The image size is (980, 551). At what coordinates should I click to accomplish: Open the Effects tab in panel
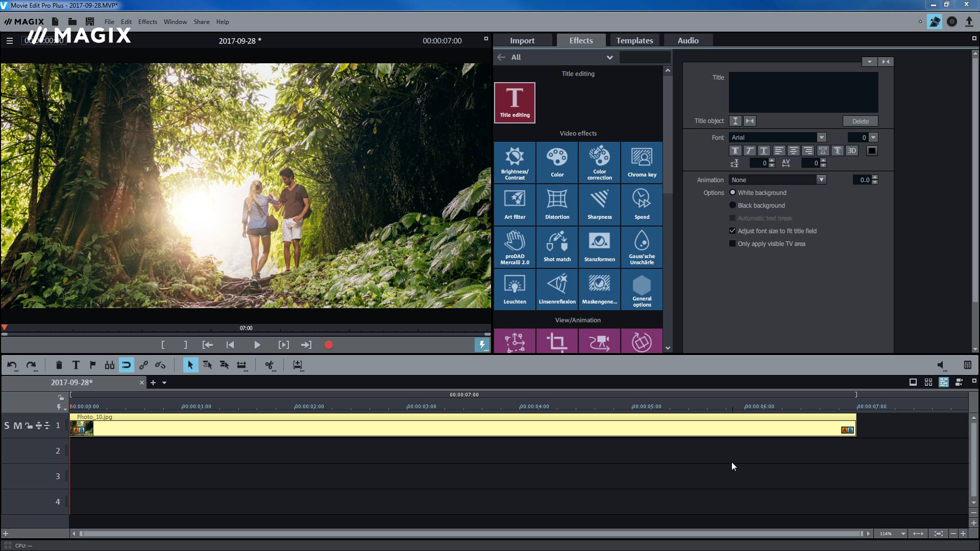pyautogui.click(x=581, y=40)
